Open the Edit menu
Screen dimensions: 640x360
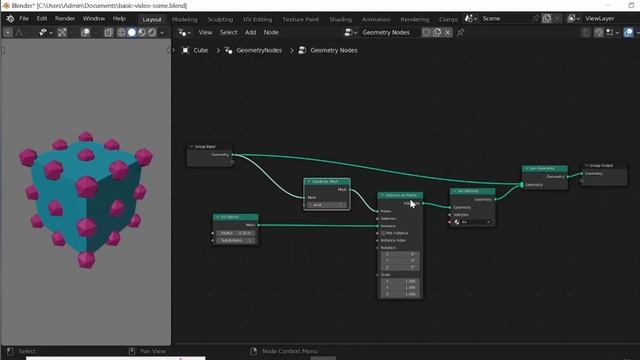pos(42,19)
